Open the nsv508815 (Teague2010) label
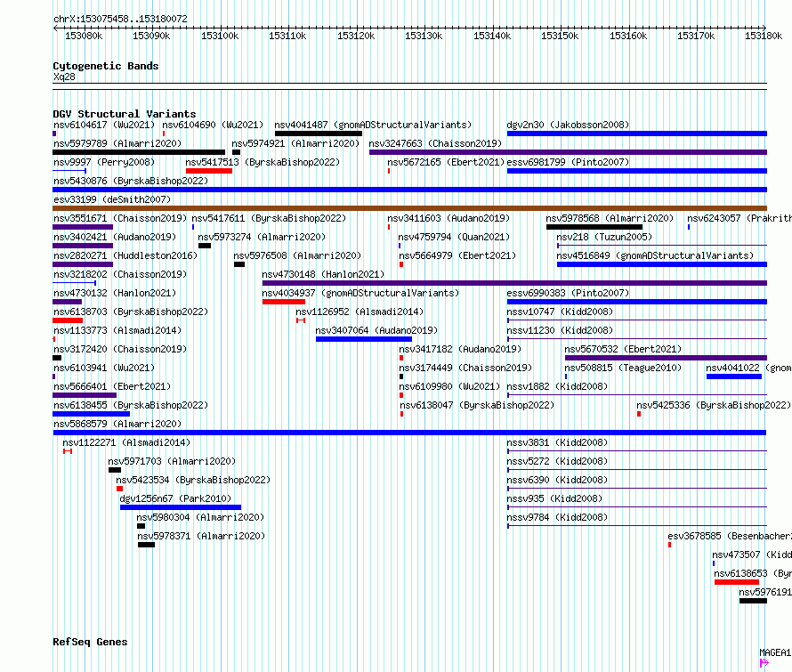This screenshot has height=672, width=792. click(x=623, y=368)
